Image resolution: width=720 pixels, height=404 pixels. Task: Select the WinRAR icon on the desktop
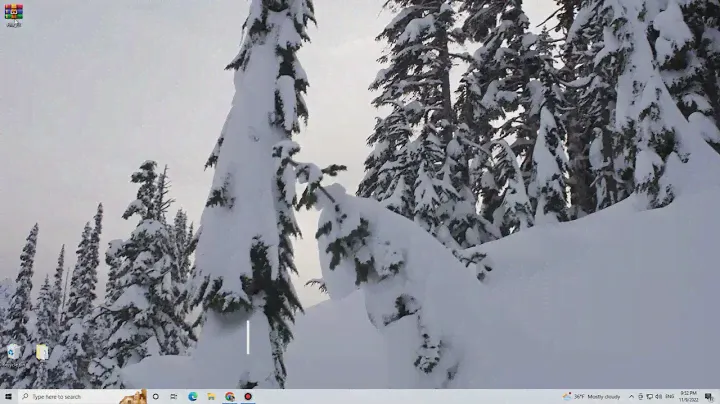[x=14, y=13]
